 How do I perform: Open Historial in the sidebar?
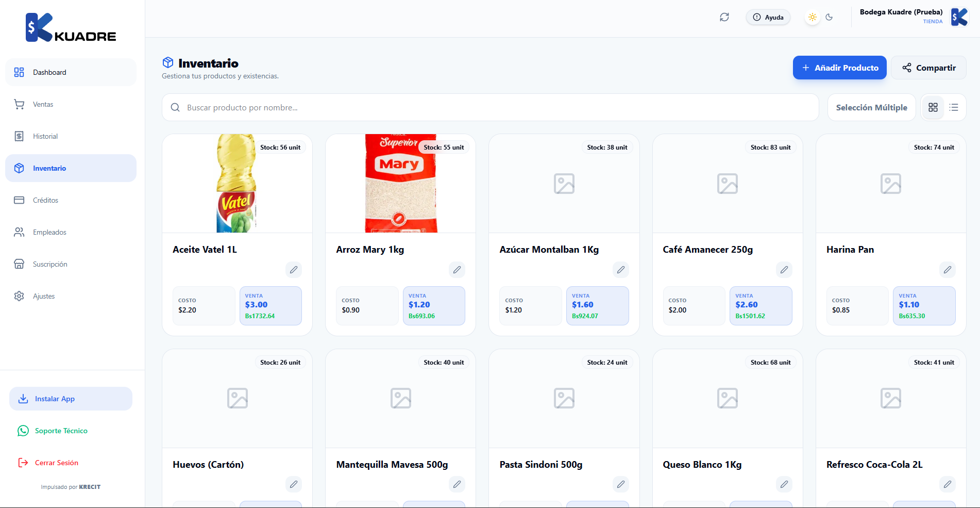coord(71,136)
